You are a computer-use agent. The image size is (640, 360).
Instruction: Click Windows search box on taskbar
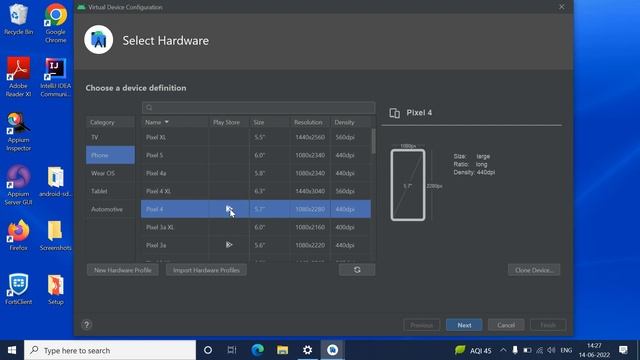click(x=110, y=350)
